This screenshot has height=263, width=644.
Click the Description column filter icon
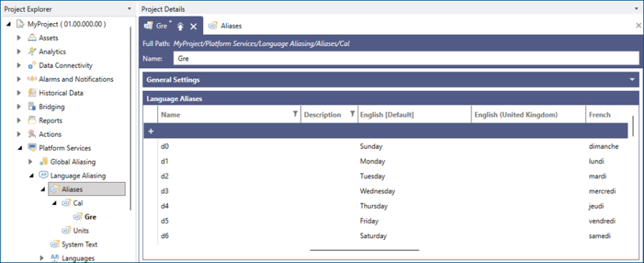coord(352,115)
